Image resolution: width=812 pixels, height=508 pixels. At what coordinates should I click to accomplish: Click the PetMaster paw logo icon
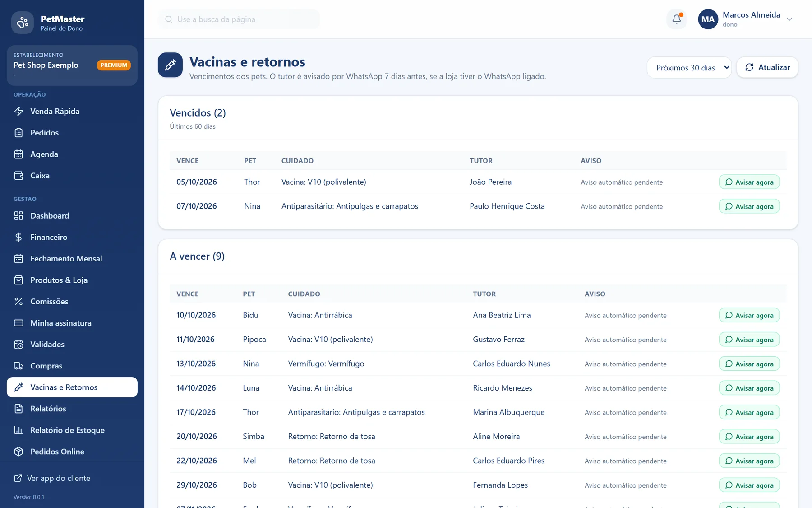tap(23, 23)
